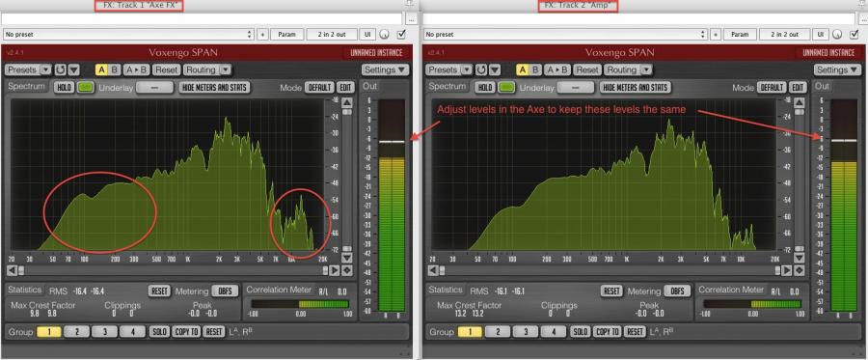Toggle SOLO in Axe FX group row

click(x=159, y=332)
